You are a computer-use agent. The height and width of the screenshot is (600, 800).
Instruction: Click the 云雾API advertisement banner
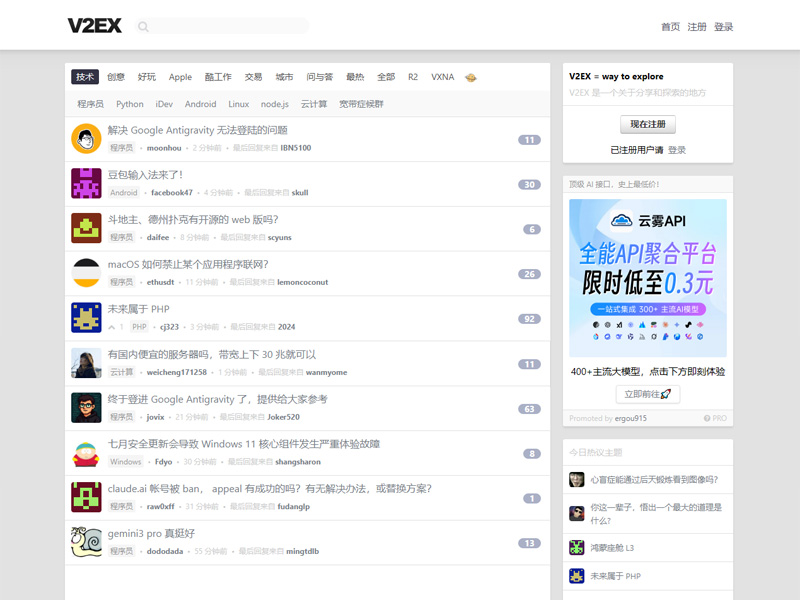pyautogui.click(x=647, y=277)
